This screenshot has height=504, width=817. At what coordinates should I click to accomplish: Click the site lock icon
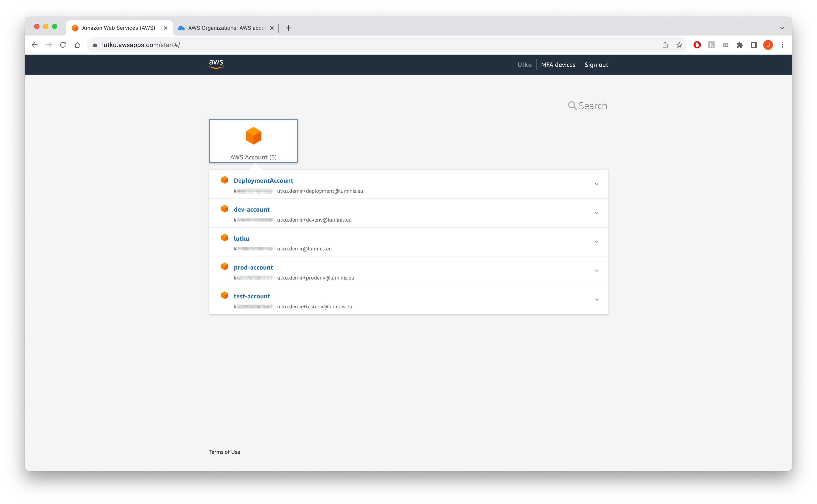(x=95, y=45)
